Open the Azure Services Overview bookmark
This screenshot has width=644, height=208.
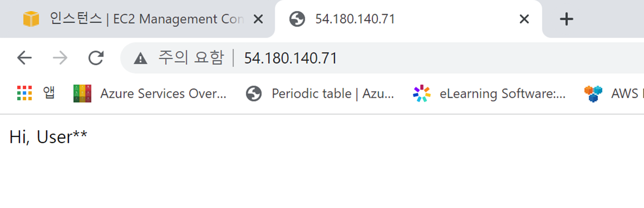(163, 94)
